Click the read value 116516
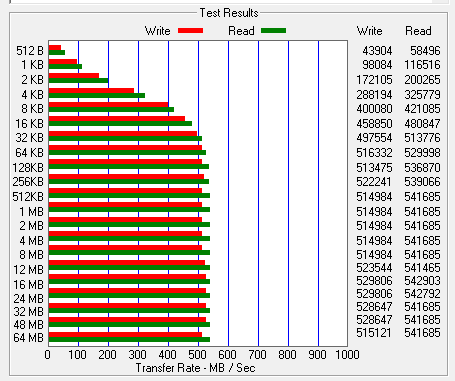Image resolution: width=455 pixels, height=381 pixels. [x=422, y=65]
